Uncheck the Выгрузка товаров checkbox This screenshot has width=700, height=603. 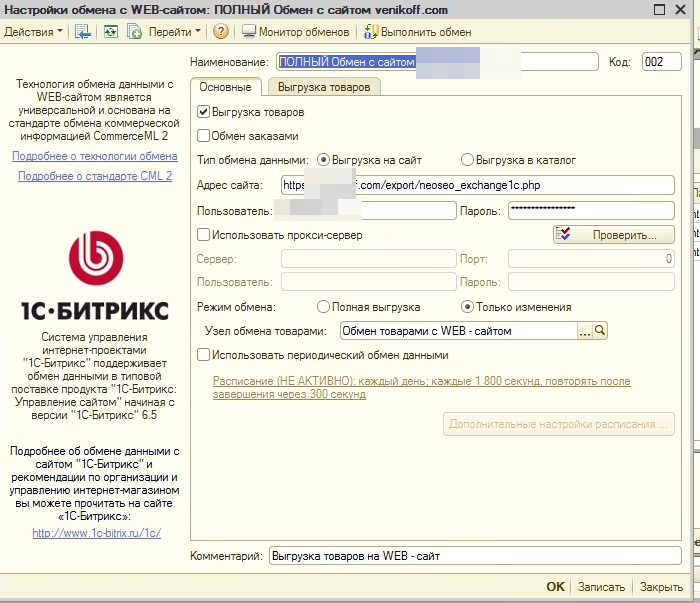(x=204, y=112)
